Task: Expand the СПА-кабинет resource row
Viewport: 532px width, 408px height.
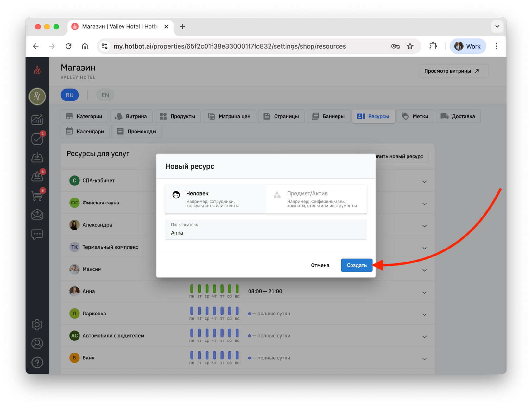Action: tap(424, 182)
